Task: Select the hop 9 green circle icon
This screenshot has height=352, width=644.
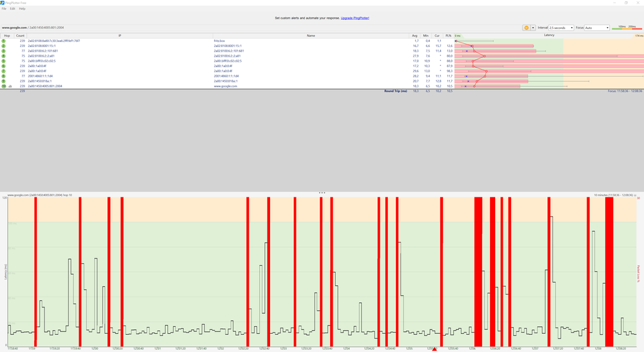Action: (4, 81)
